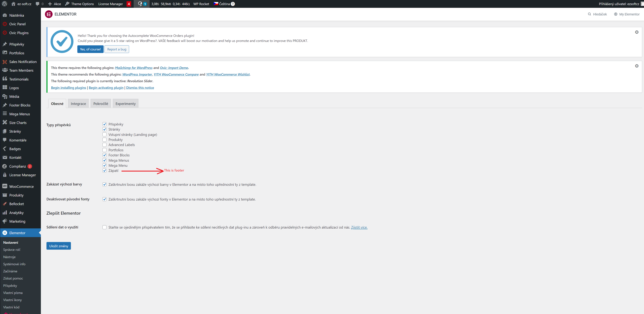Open My Elementor account link
644x314 pixels.
(x=627, y=14)
